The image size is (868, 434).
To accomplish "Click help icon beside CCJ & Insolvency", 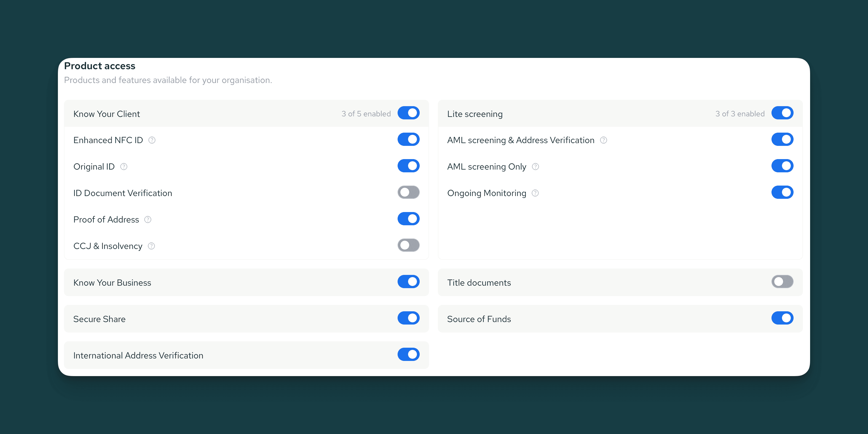I will tap(151, 246).
